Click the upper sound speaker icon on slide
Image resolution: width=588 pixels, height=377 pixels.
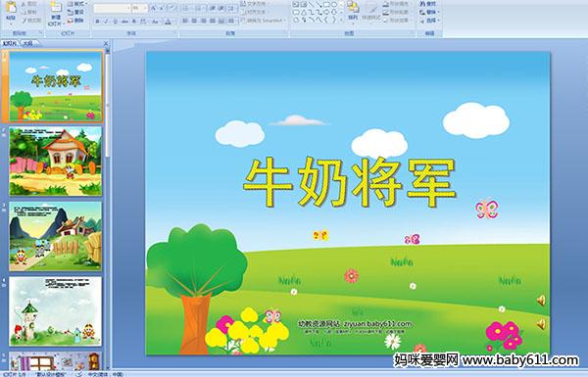541,301
